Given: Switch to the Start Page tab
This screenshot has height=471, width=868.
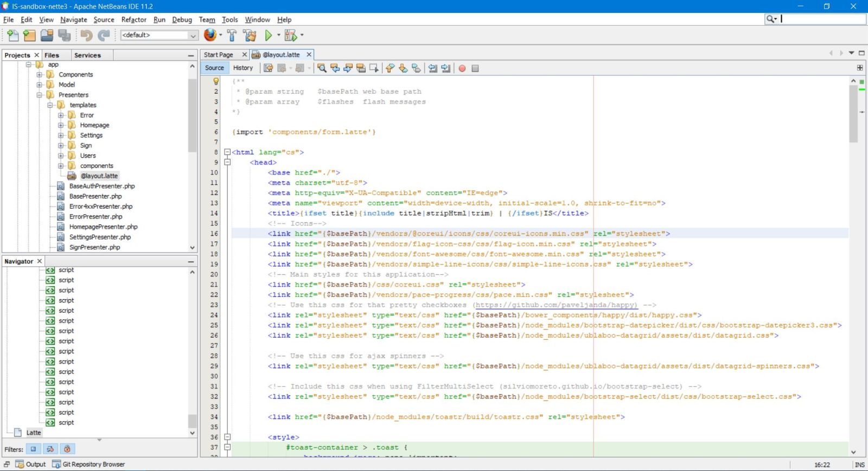Looking at the screenshot, I should [218, 55].
